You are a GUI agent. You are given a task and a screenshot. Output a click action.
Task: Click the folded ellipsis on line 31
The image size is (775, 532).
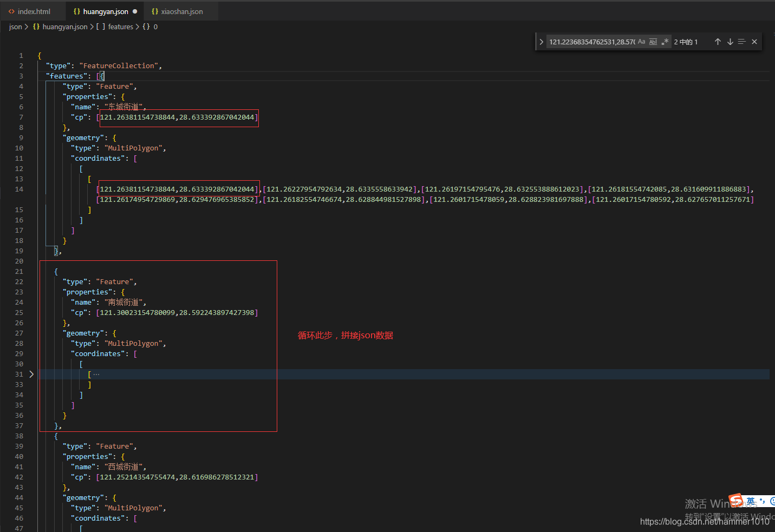(x=96, y=374)
